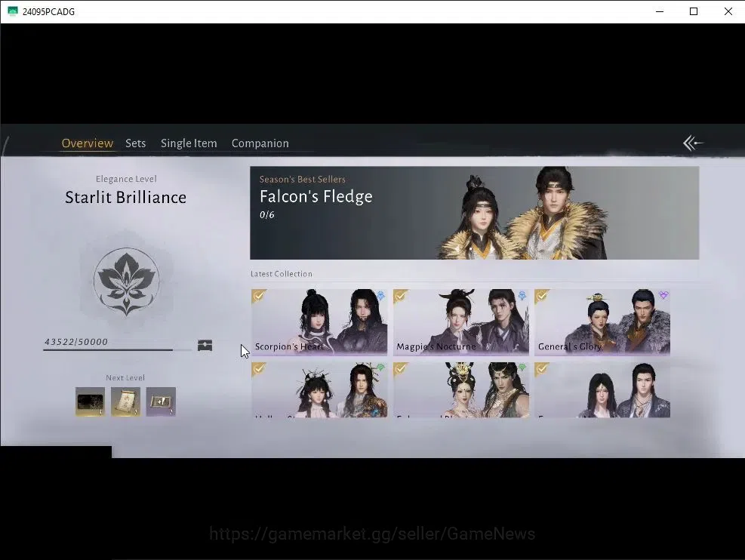The image size is (745, 560).
Task: Click the Starlit Brilliance lotus emblem
Action: [x=126, y=282]
